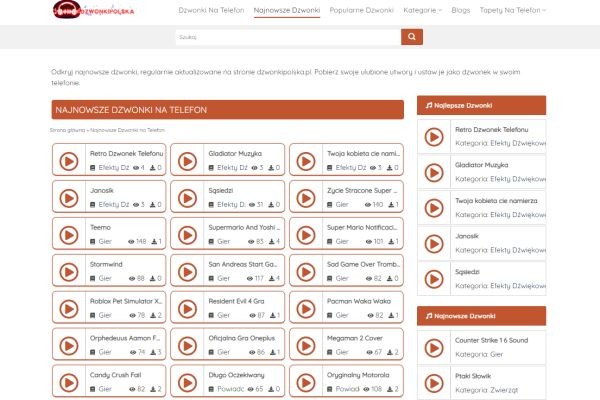This screenshot has width=600, height=400.
Task: Click the dzwonkipolska site logo
Action: [95, 10]
